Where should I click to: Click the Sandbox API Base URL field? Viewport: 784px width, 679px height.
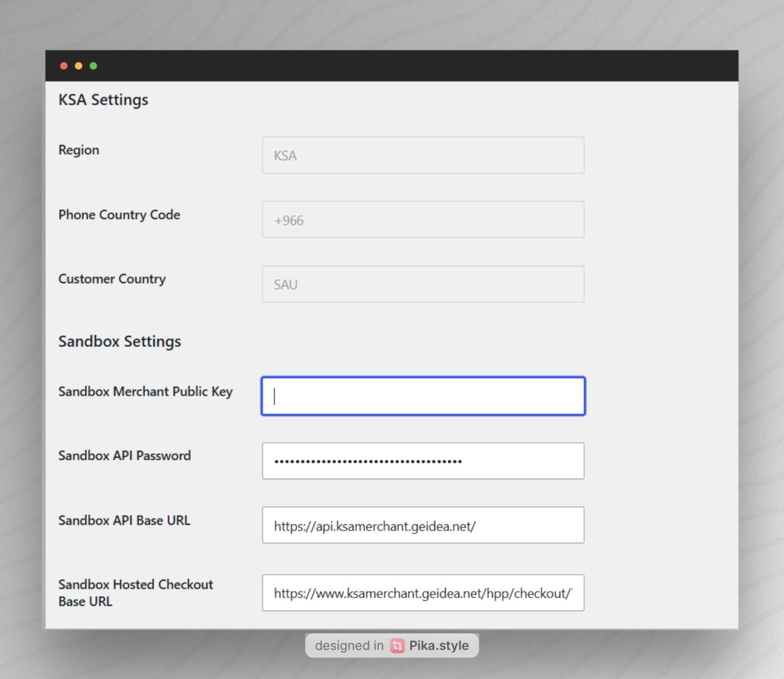423,525
